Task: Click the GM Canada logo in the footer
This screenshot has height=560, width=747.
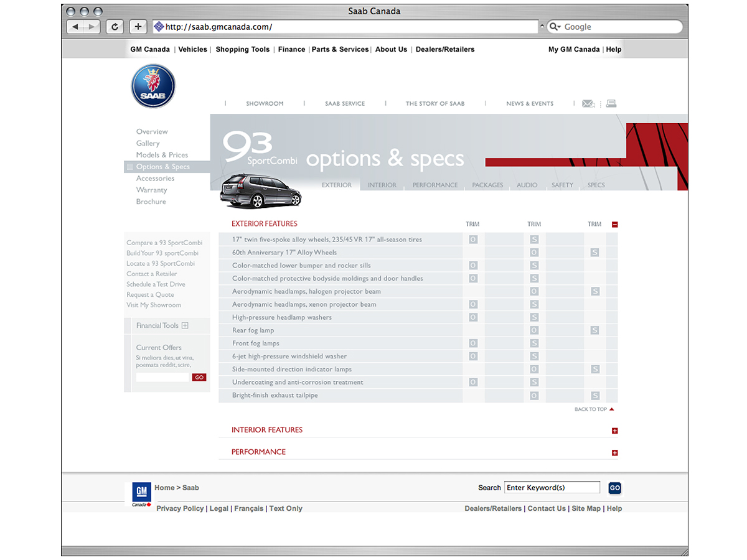Action: click(141, 494)
